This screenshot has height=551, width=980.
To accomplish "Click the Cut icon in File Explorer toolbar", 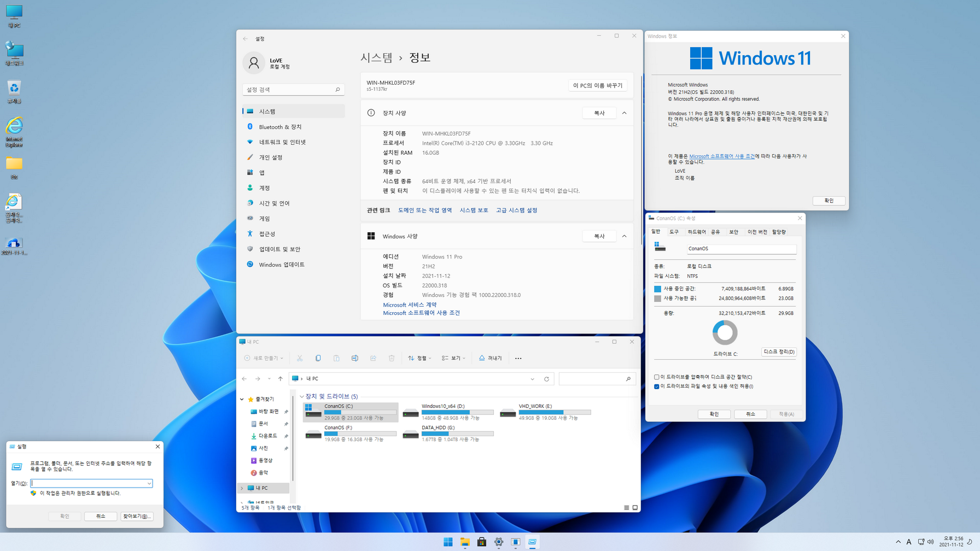I will point(300,358).
